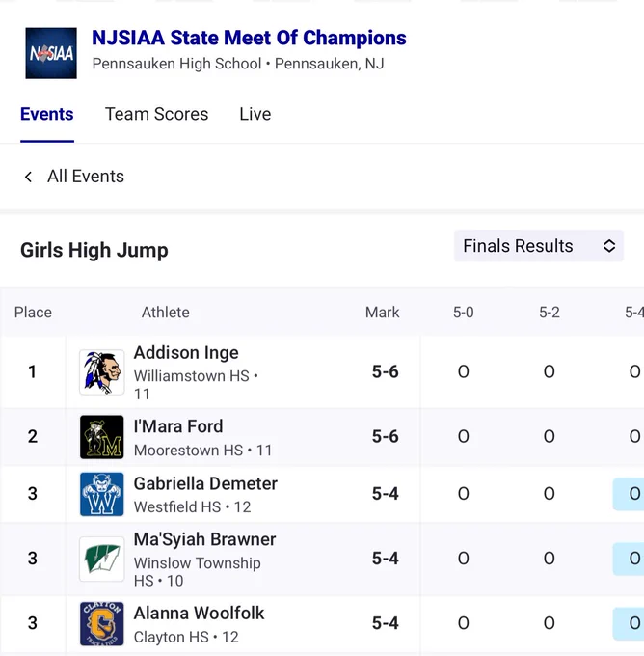
Task: Click the back chevron beside All Events
Action: click(x=28, y=177)
